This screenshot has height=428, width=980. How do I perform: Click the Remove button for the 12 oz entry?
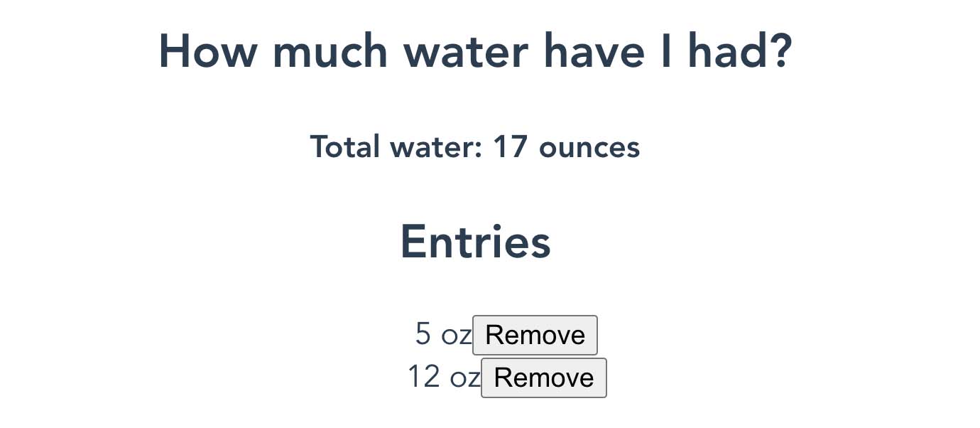(x=543, y=378)
